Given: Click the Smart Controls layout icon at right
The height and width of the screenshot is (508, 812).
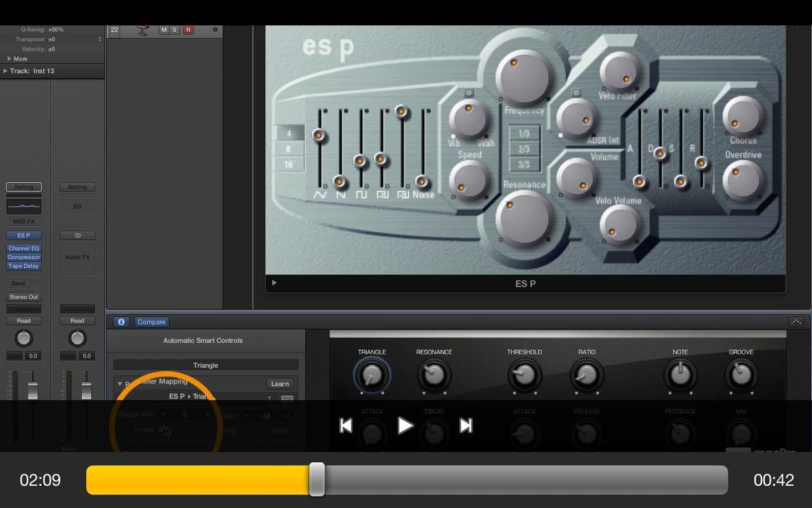Looking at the screenshot, I should pos(796,322).
